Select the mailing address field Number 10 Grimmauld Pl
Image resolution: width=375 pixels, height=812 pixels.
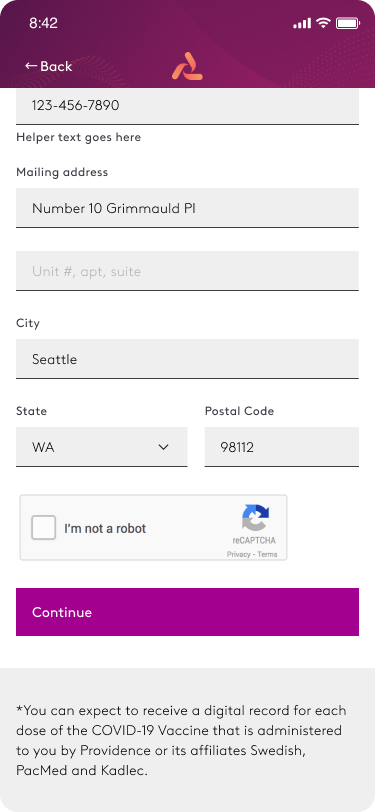coord(188,208)
